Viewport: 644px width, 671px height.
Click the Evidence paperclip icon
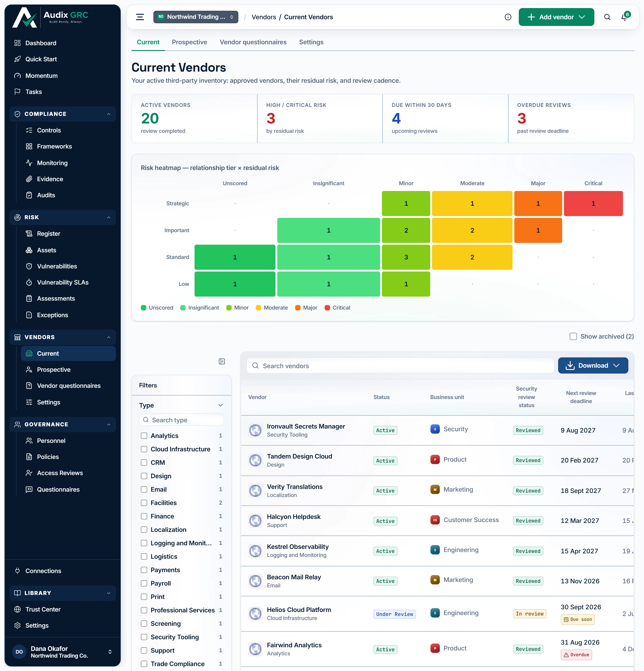point(29,179)
